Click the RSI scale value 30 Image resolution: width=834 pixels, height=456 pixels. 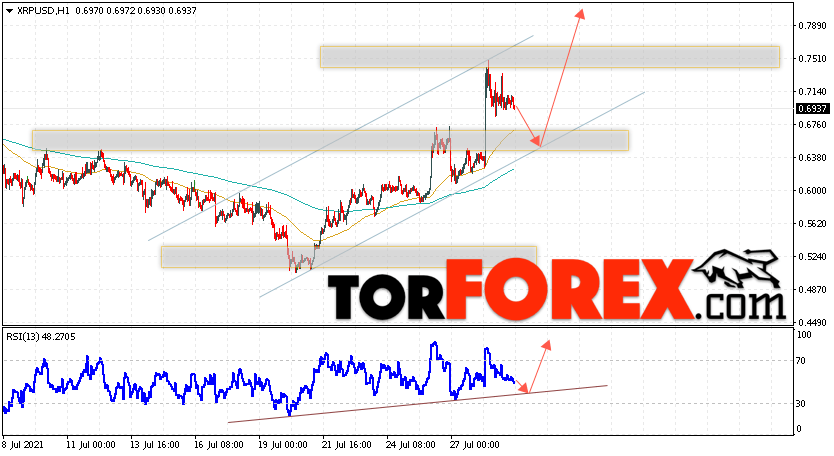[x=801, y=404]
